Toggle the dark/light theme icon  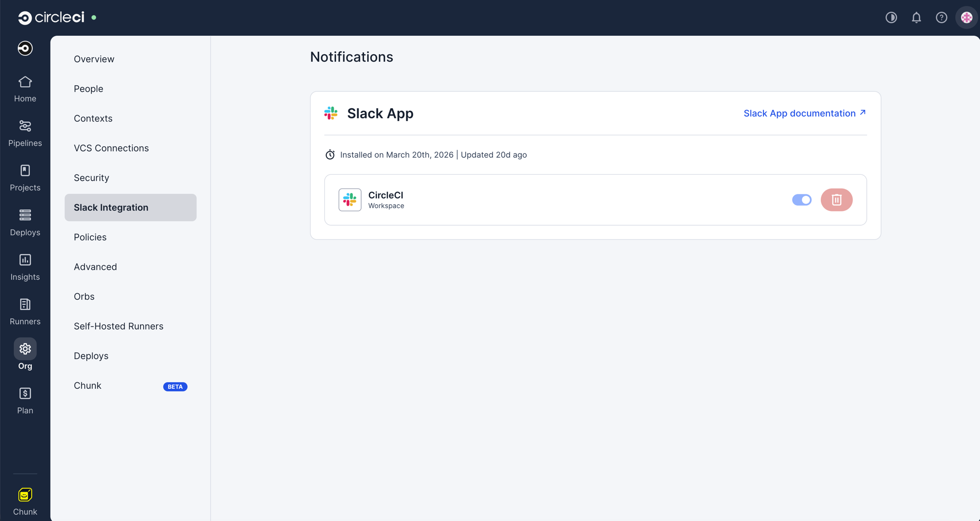click(891, 18)
